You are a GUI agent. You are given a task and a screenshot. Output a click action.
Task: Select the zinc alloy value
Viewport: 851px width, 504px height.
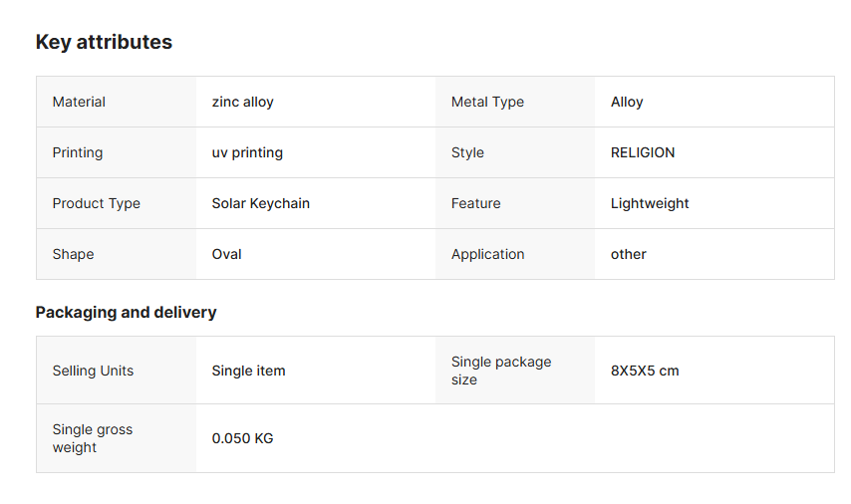coord(242,102)
